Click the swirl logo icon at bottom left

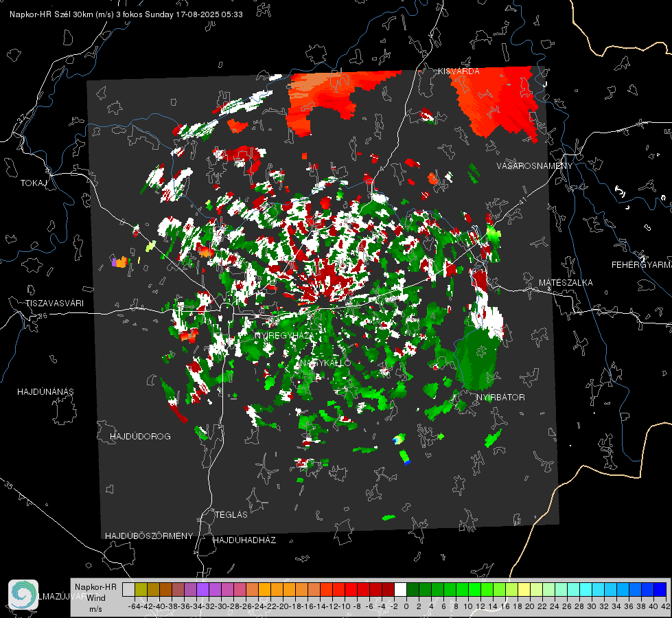pos(23,595)
